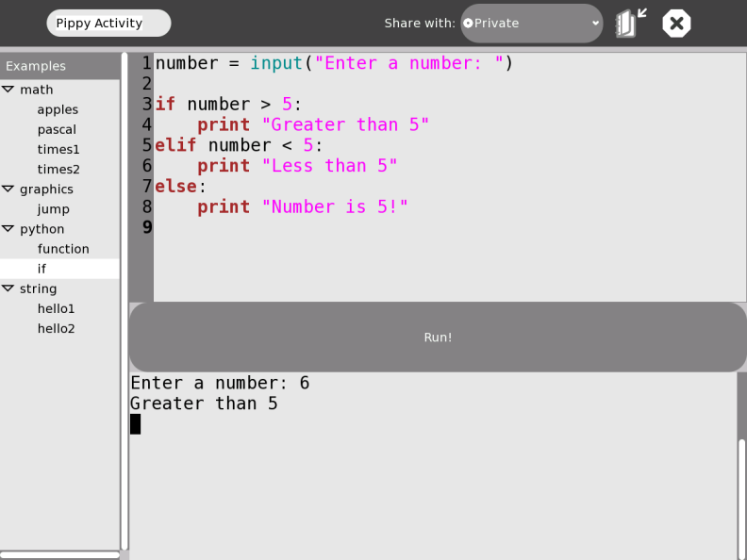Select the pascal example
This screenshot has height=560, width=747.
point(57,129)
